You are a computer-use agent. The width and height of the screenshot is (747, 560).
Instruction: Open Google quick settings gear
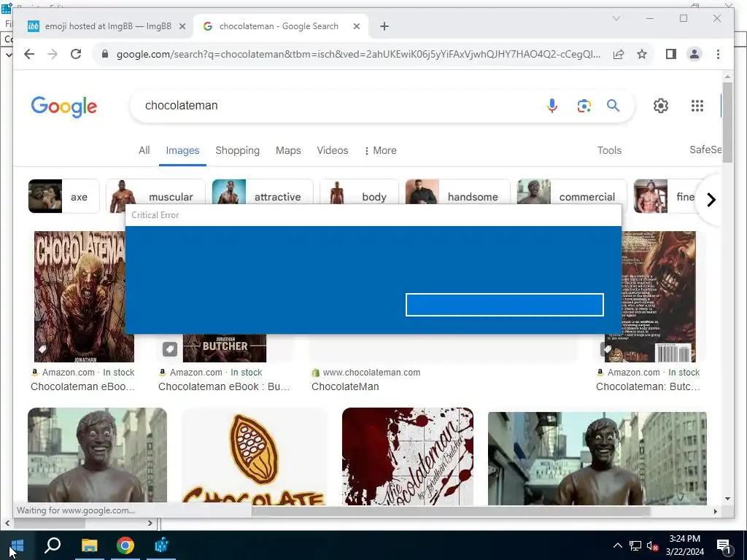661,105
